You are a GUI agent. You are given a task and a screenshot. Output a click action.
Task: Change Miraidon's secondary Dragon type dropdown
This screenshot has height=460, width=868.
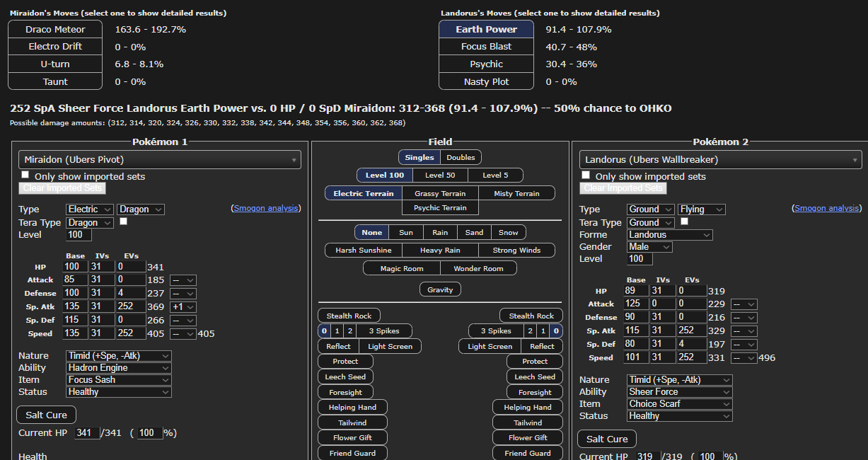141,209
